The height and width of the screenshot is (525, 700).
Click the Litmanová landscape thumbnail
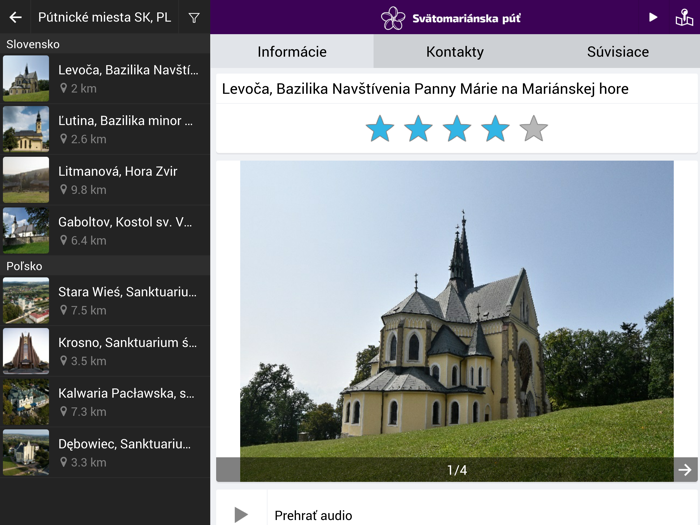[x=26, y=180]
